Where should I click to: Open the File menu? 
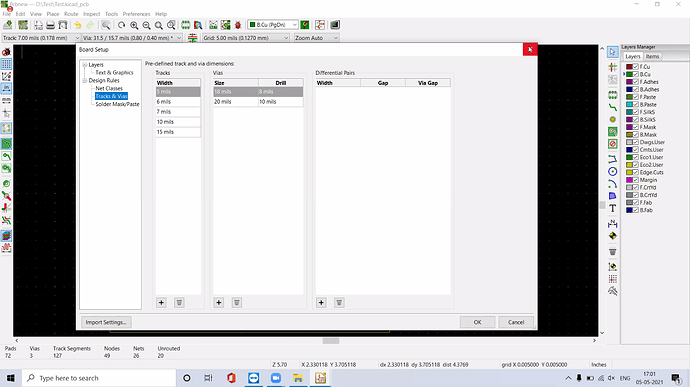[x=7, y=14]
